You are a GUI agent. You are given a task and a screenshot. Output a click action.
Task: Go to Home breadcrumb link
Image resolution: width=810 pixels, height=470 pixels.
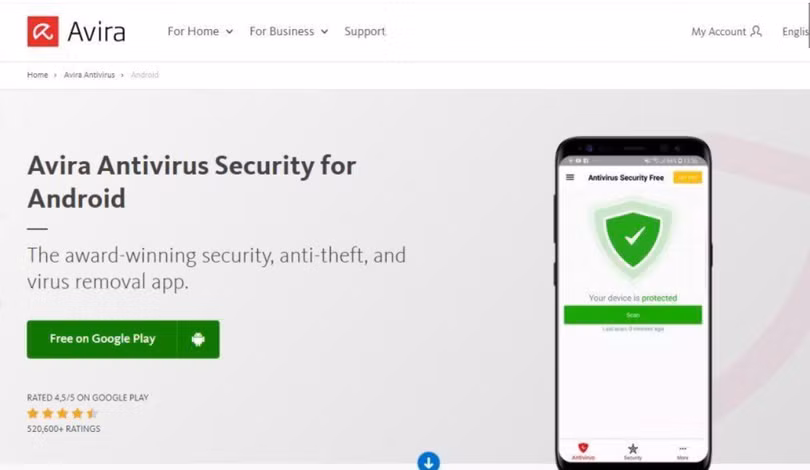coord(37,75)
